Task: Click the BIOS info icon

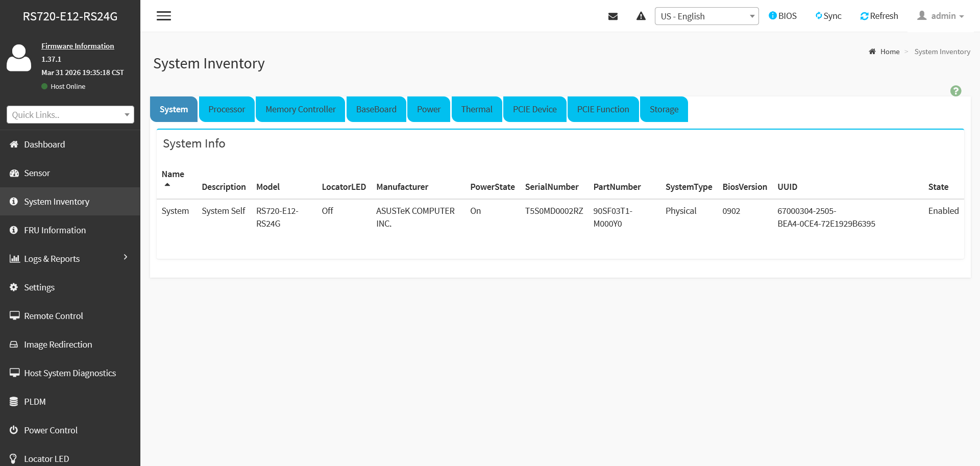Action: pos(773,16)
